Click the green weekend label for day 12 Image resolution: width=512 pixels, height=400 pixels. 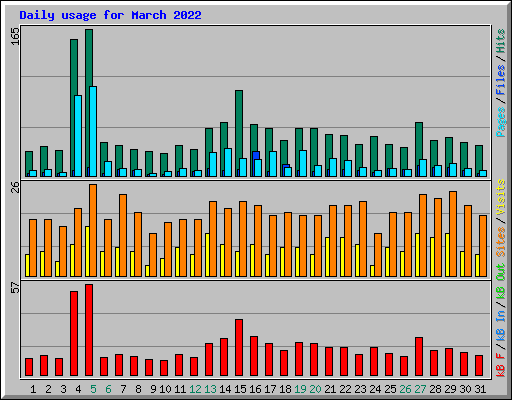coord(195,389)
